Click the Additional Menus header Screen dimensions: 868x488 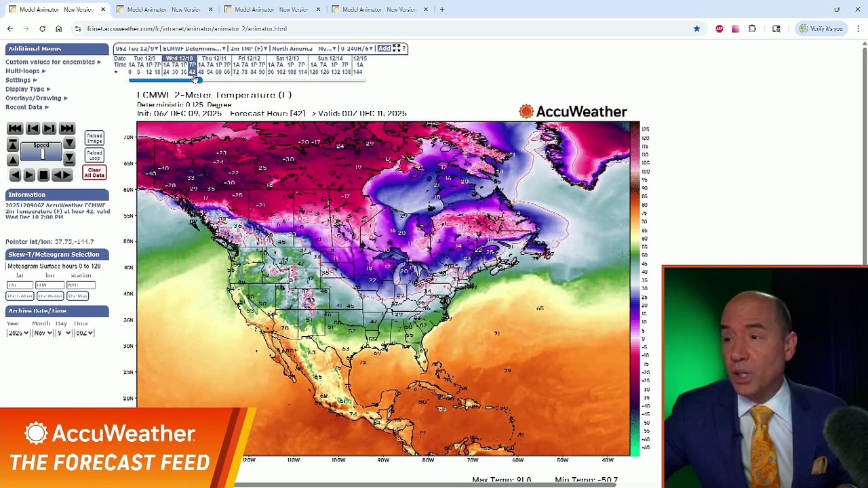[57, 49]
